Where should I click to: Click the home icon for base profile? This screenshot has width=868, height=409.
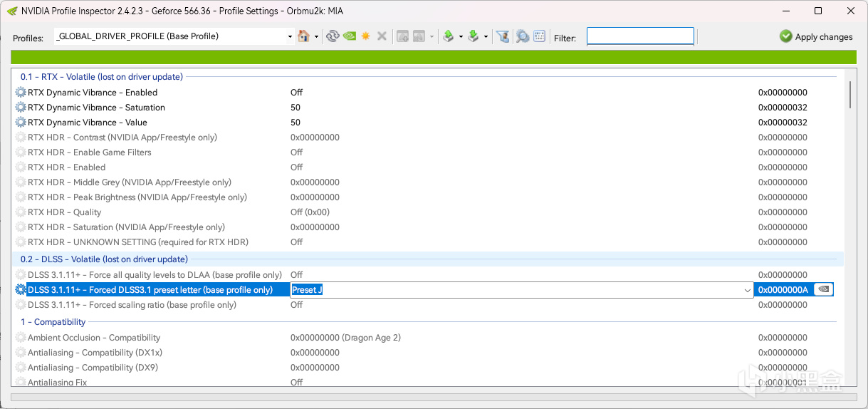click(304, 36)
